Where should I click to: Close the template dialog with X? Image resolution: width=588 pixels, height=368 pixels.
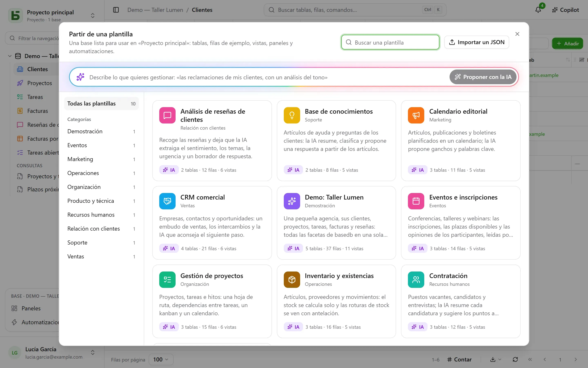point(517,34)
